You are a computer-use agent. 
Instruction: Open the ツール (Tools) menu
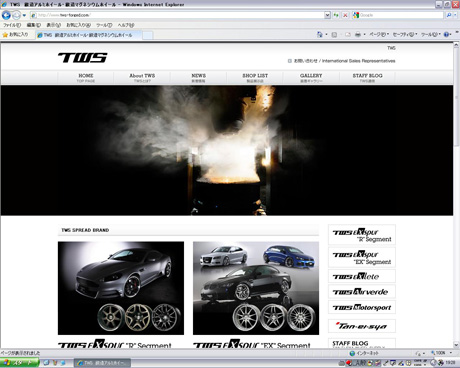pos(104,25)
